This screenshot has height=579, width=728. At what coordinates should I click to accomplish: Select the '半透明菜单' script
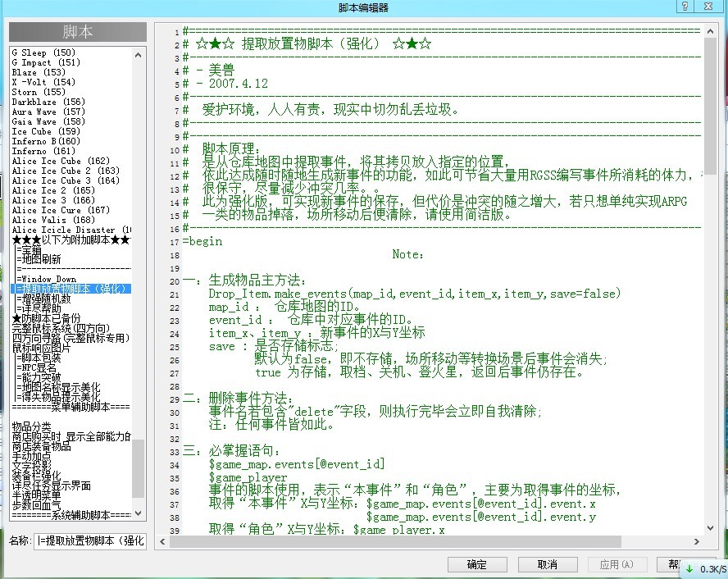(x=36, y=495)
